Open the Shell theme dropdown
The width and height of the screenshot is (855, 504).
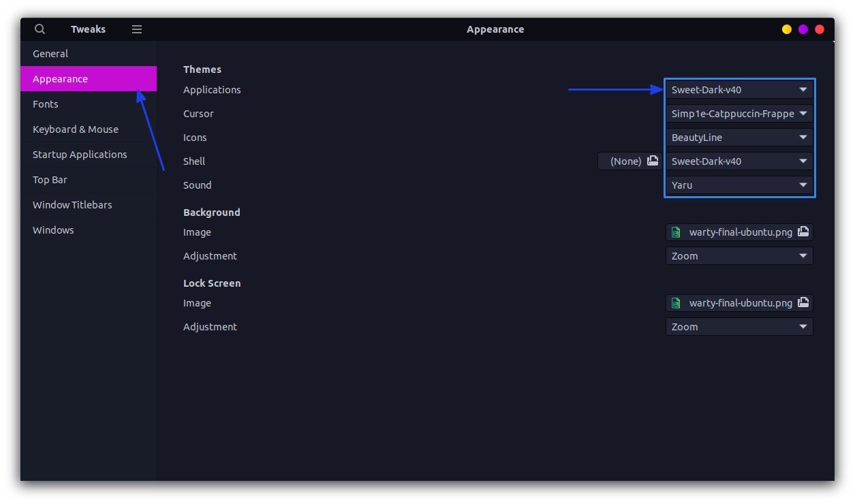click(x=739, y=161)
